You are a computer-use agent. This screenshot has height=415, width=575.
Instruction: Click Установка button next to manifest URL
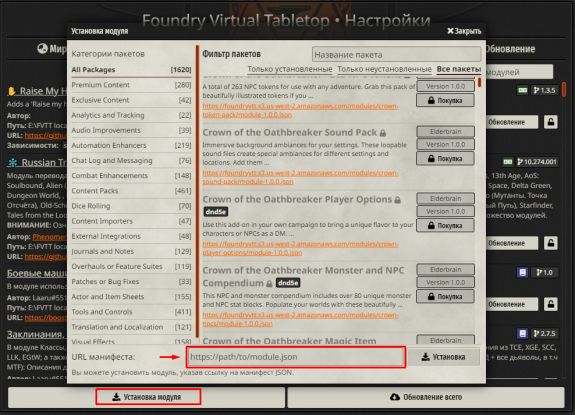pyautogui.click(x=443, y=357)
